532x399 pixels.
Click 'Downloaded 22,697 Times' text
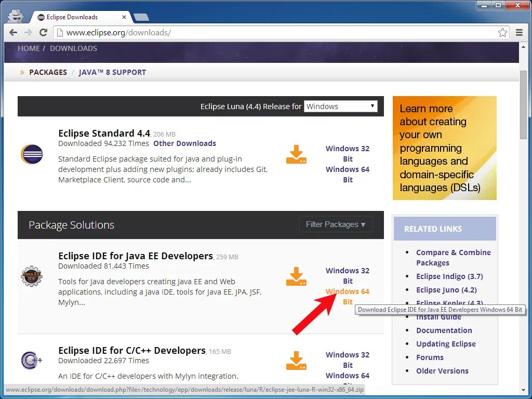click(x=103, y=361)
